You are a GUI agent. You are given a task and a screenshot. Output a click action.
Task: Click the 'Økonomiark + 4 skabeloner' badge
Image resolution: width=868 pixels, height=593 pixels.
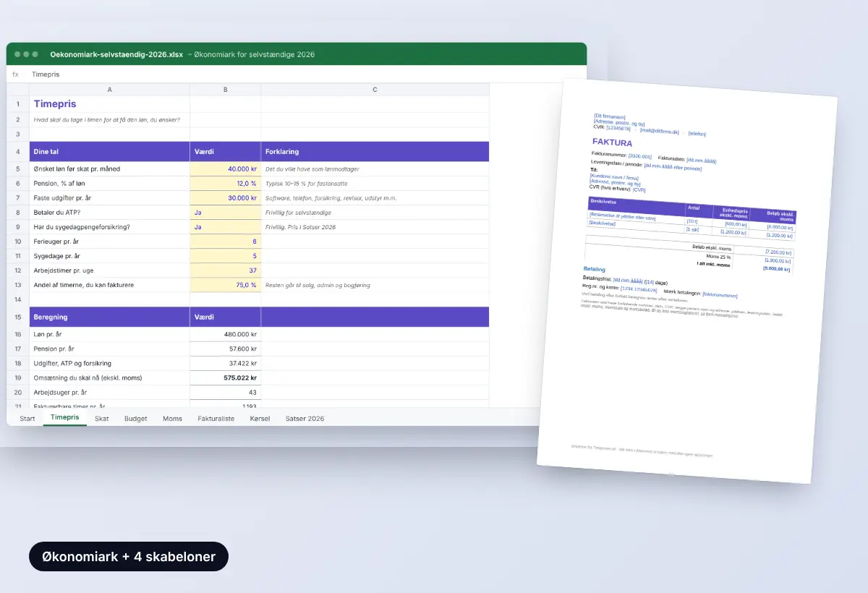(128, 557)
